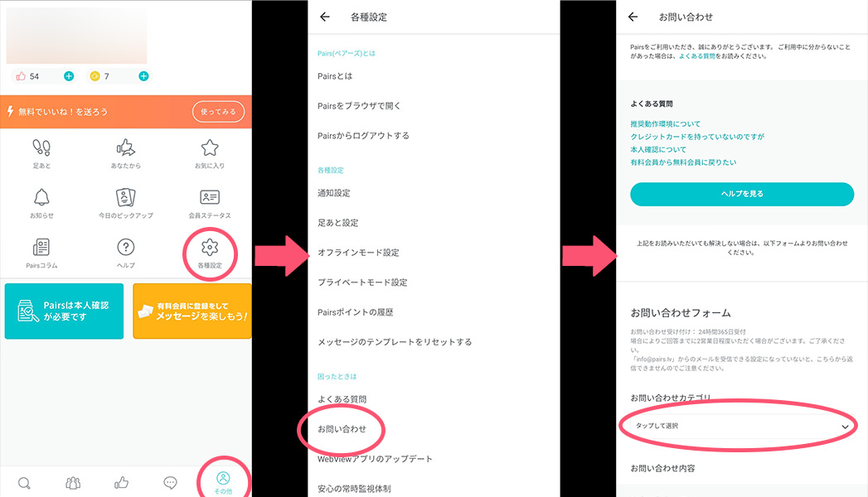Open 通知設定

[x=334, y=193]
